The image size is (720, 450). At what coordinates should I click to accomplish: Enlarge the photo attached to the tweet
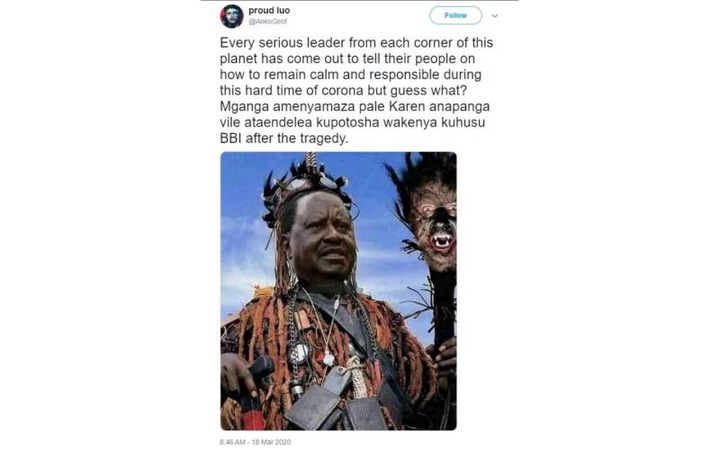[338, 291]
